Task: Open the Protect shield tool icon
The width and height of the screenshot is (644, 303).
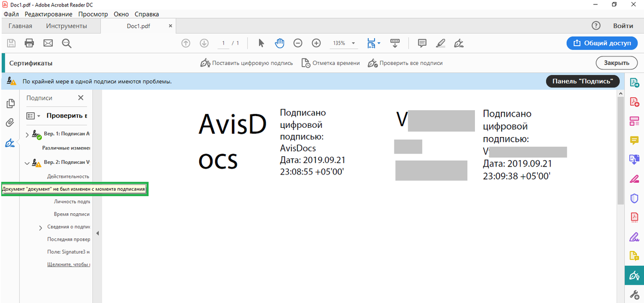Action: pos(634,198)
